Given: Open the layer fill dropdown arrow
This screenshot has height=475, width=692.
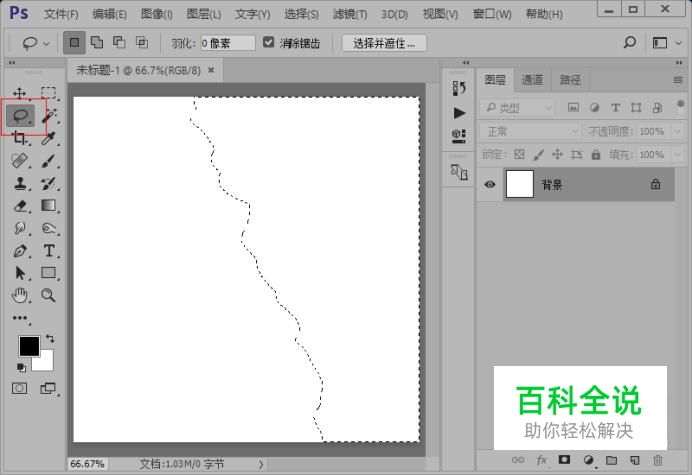Looking at the screenshot, I should click(x=677, y=155).
